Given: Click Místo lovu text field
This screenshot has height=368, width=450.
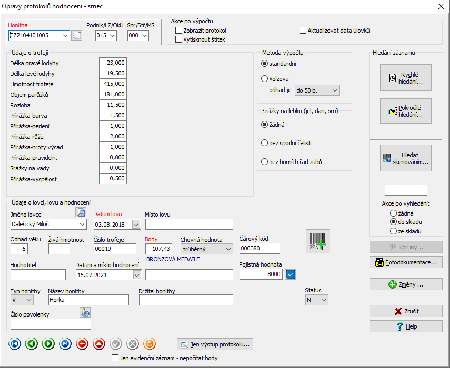Looking at the screenshot, I should 189,224.
